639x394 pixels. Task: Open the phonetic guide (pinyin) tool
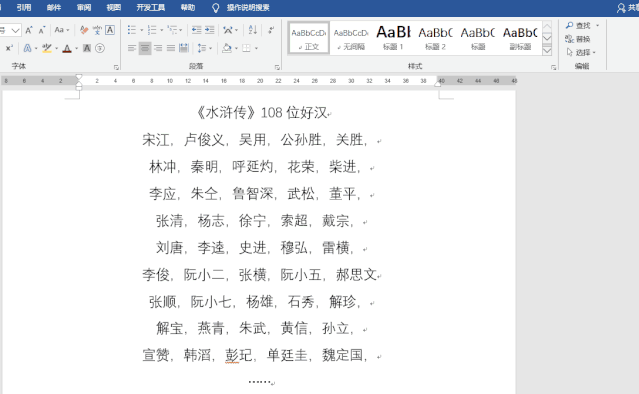tap(97, 30)
